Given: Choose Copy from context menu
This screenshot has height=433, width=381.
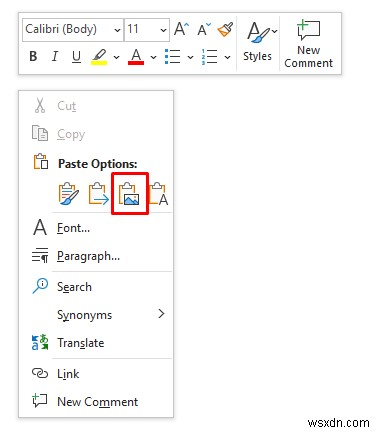Looking at the screenshot, I should (96, 134).
